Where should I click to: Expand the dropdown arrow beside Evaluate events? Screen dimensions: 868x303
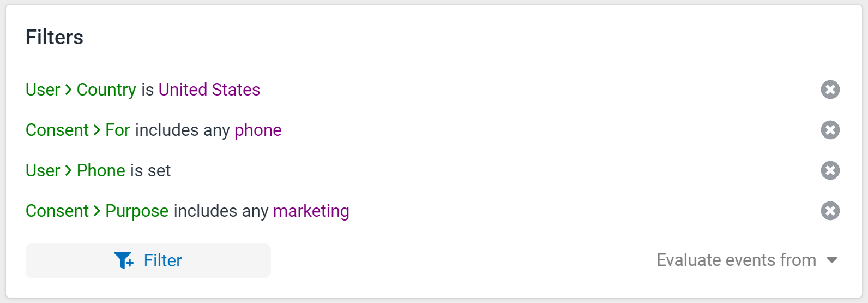[x=831, y=260]
